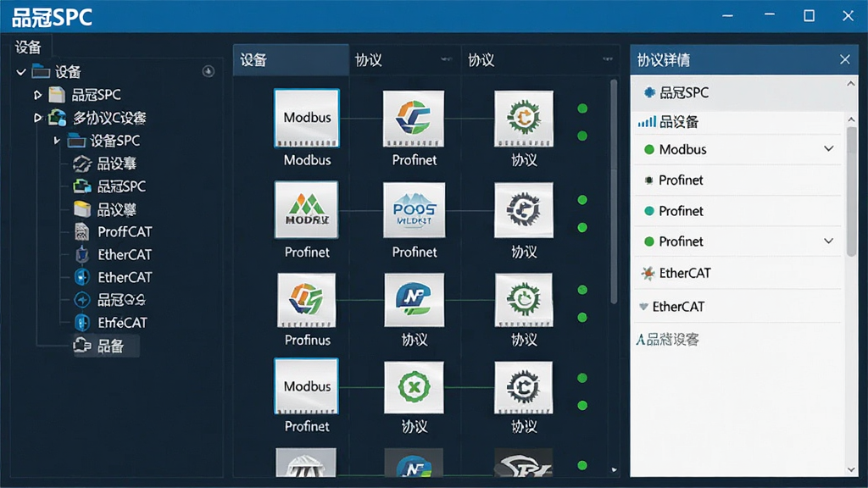Select the 设备 column tab above the grid
The height and width of the screenshot is (488, 868).
[292, 60]
